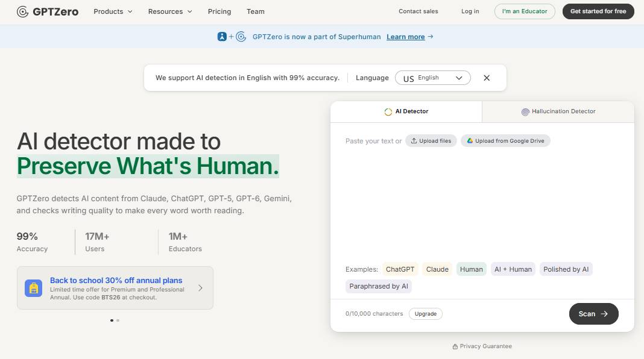Click Get started for free button
644x359 pixels.
click(x=598, y=11)
